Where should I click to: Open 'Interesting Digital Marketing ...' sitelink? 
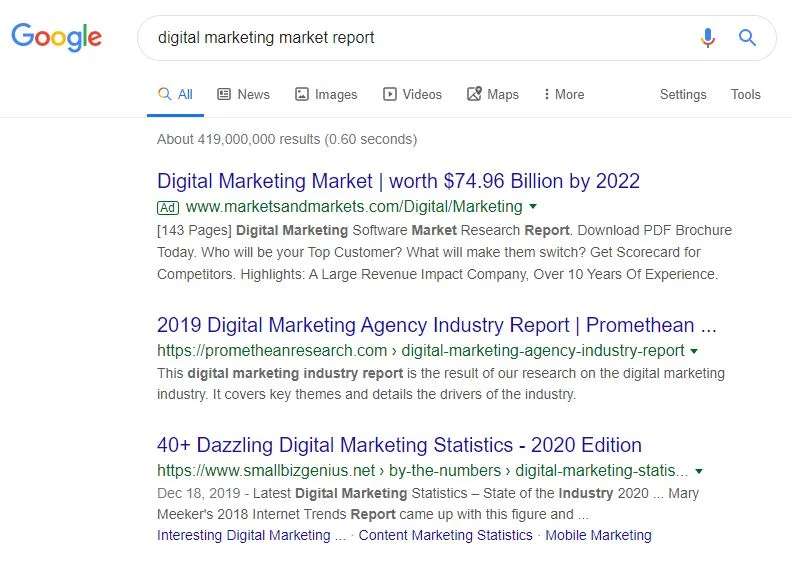(251, 535)
